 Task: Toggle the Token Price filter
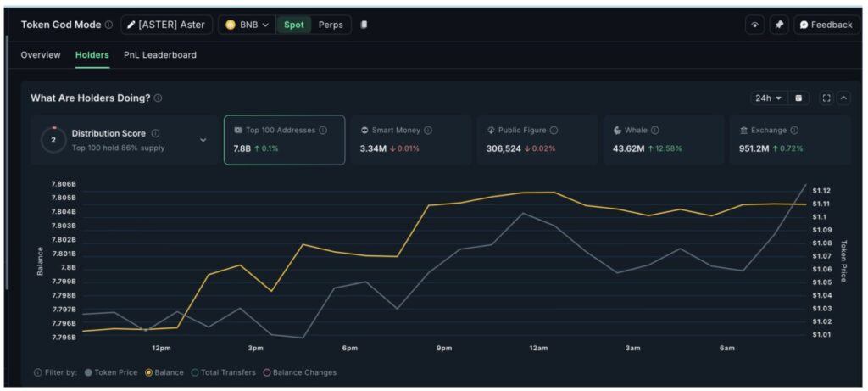click(x=113, y=372)
